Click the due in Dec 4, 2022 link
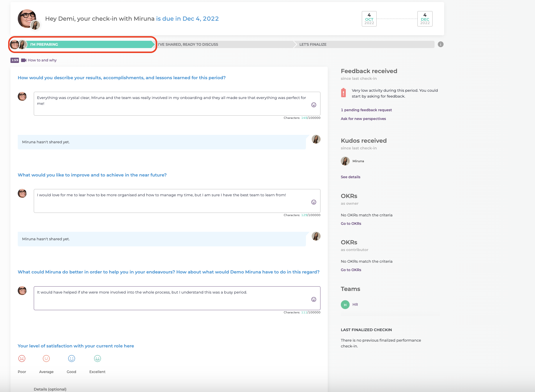 (187, 19)
